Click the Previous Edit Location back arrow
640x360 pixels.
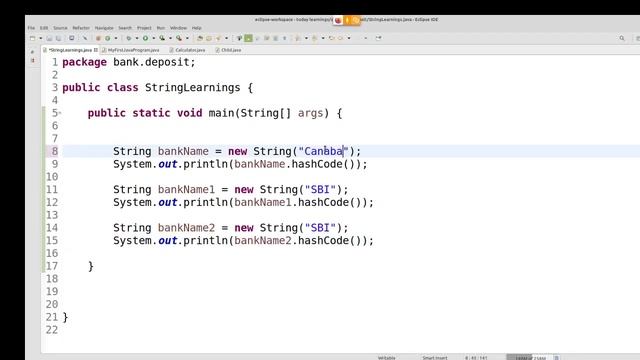[331, 38]
